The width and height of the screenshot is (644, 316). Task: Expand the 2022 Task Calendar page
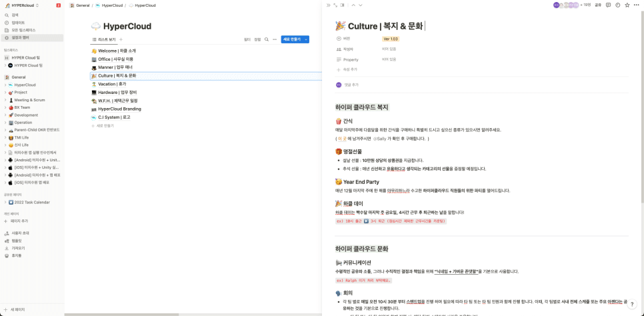pyautogui.click(x=5, y=202)
